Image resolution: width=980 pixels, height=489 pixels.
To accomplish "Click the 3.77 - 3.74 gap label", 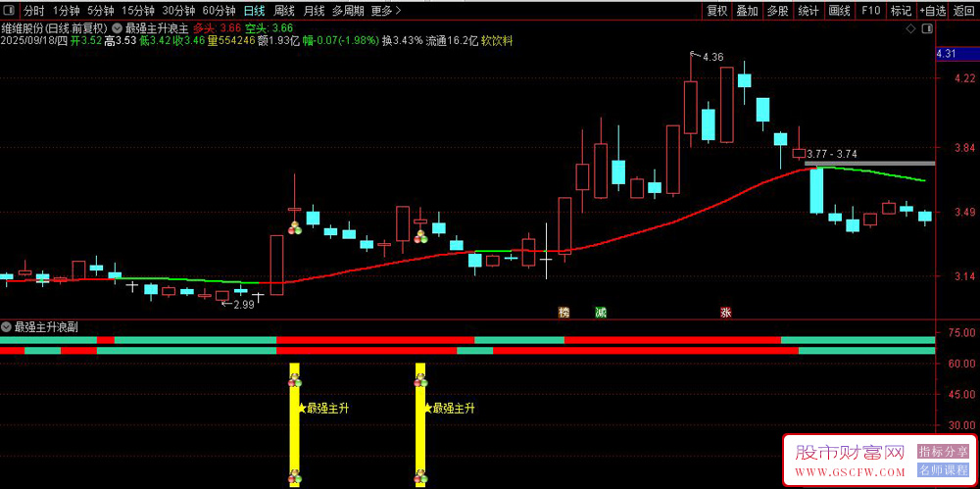I will coord(832,154).
